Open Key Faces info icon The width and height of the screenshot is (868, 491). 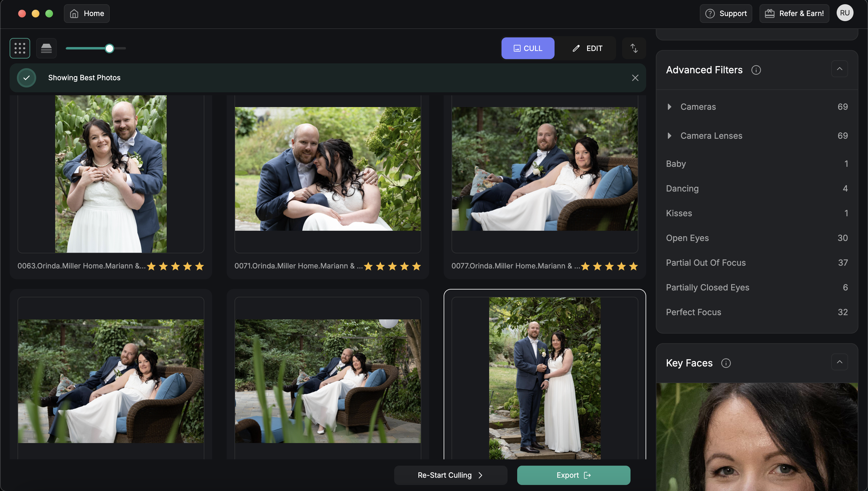click(726, 363)
